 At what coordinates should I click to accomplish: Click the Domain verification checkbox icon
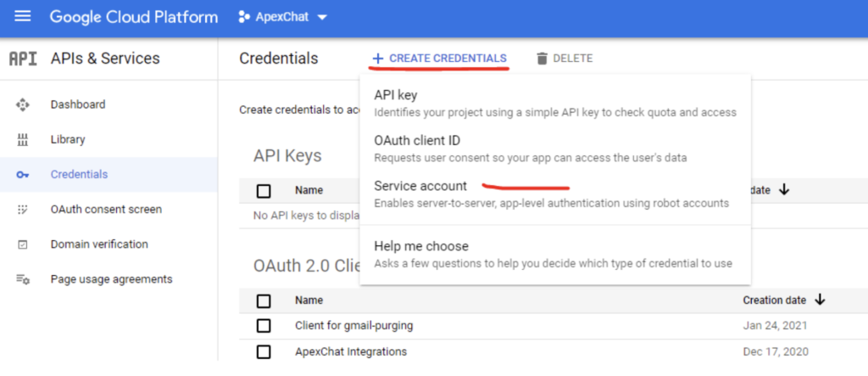tap(23, 244)
